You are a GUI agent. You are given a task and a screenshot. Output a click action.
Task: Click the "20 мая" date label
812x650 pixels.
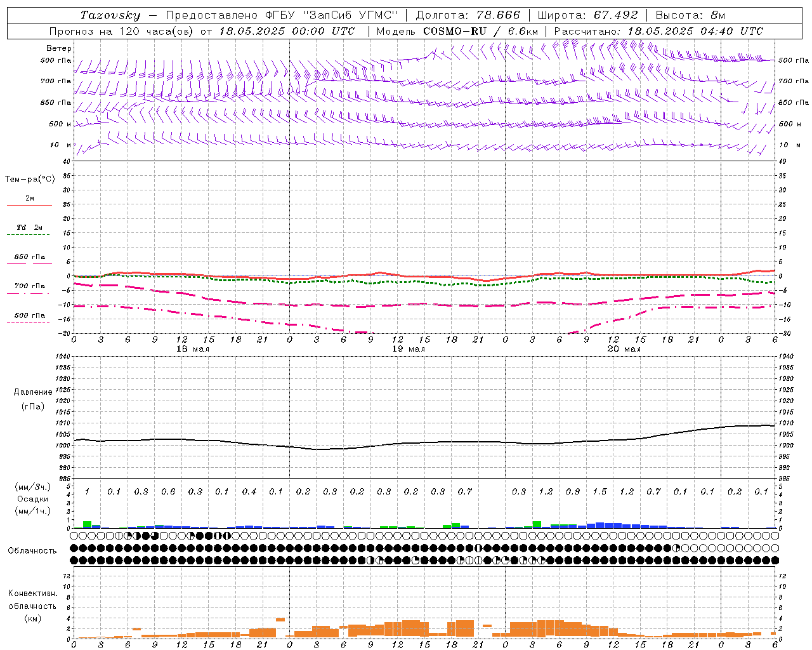[x=624, y=349]
